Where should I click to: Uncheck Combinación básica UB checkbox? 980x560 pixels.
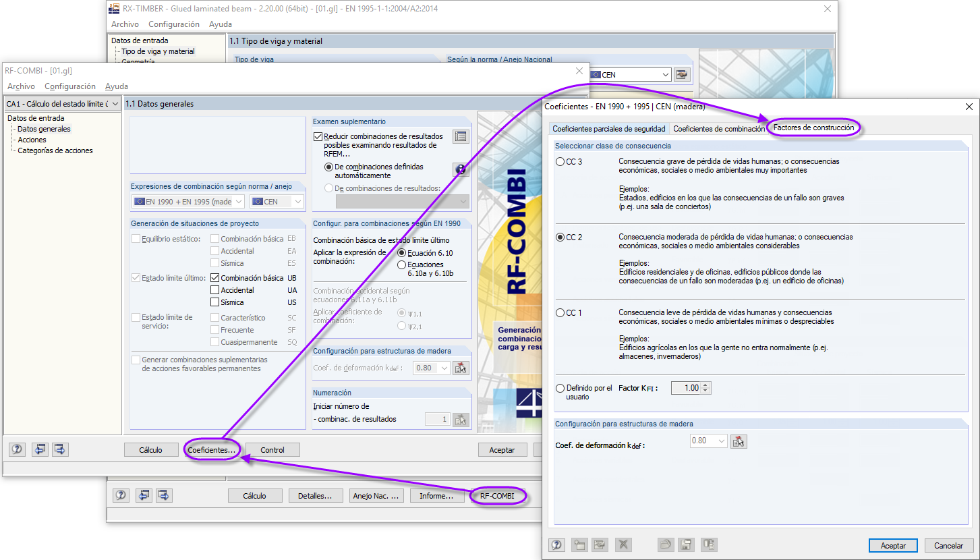coord(215,277)
